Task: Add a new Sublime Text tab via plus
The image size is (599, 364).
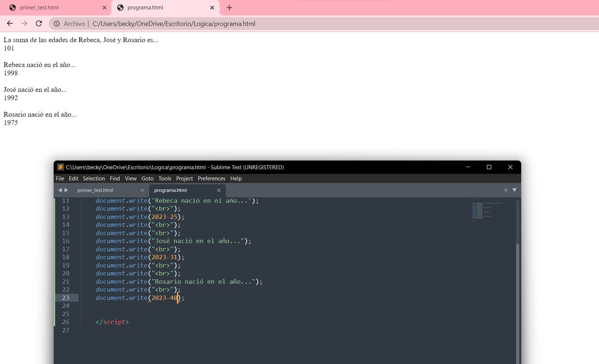Action: click(x=506, y=190)
